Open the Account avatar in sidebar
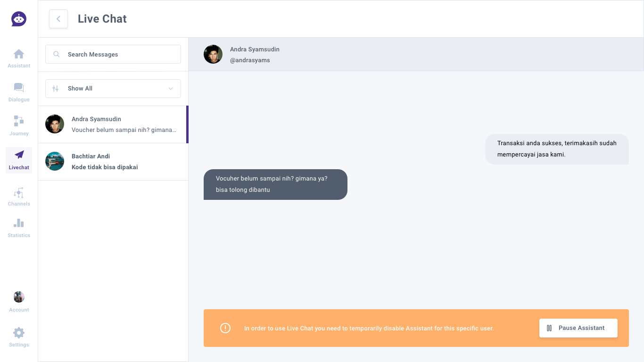 pos(19,297)
